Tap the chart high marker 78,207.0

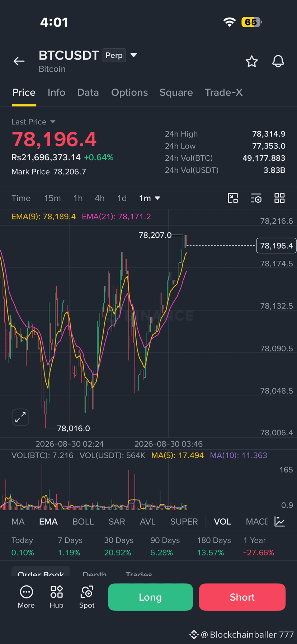[155, 235]
